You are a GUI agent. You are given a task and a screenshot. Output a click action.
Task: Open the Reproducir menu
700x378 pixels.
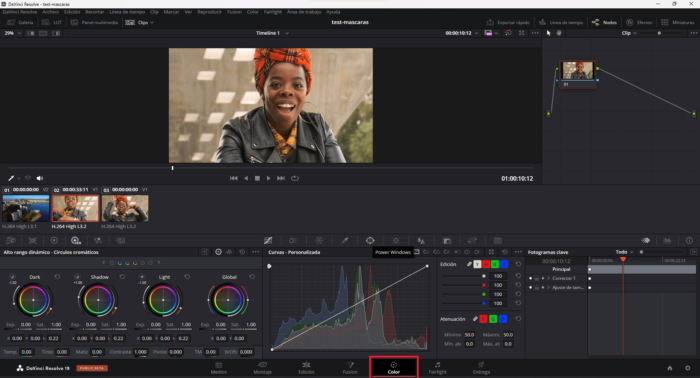click(209, 12)
